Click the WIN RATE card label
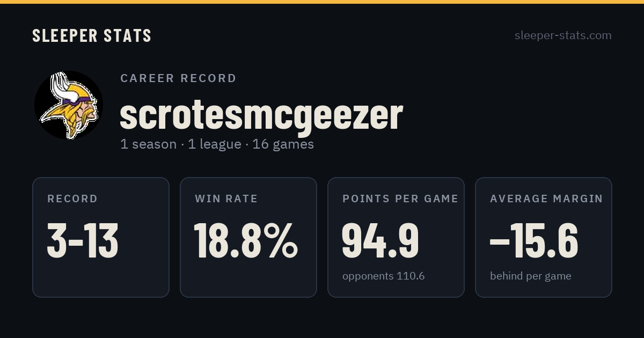 [x=226, y=199]
